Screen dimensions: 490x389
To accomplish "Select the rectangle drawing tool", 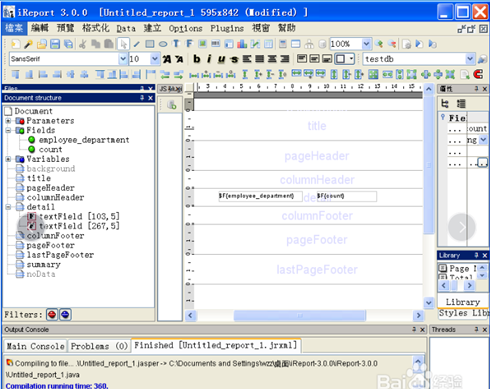I will (x=150, y=44).
